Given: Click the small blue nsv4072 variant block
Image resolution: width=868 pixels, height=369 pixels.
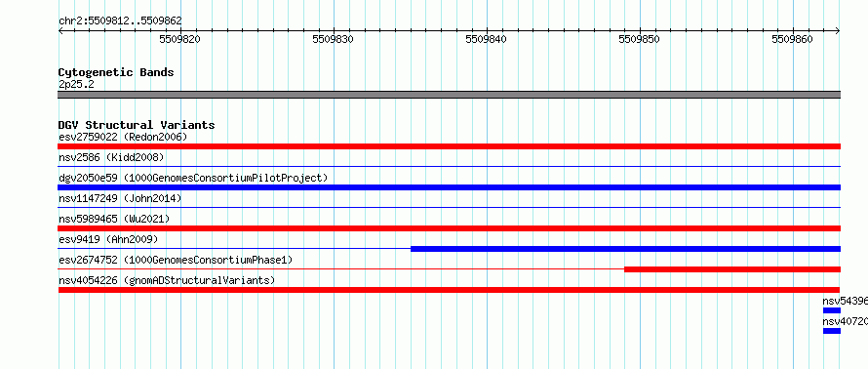Looking at the screenshot, I should 832,331.
